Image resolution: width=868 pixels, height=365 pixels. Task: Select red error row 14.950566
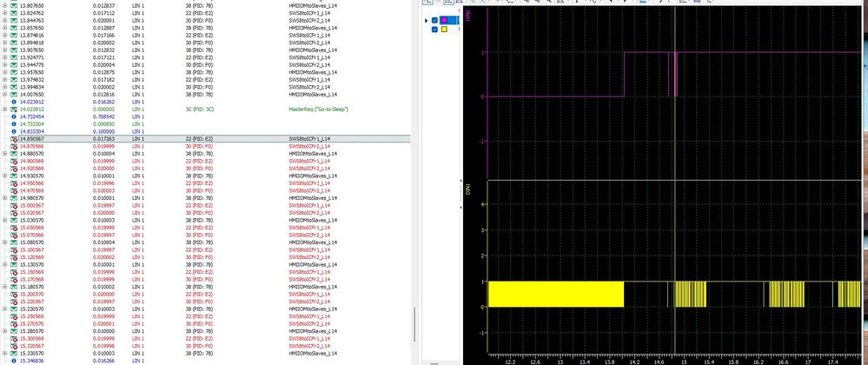coord(205,182)
